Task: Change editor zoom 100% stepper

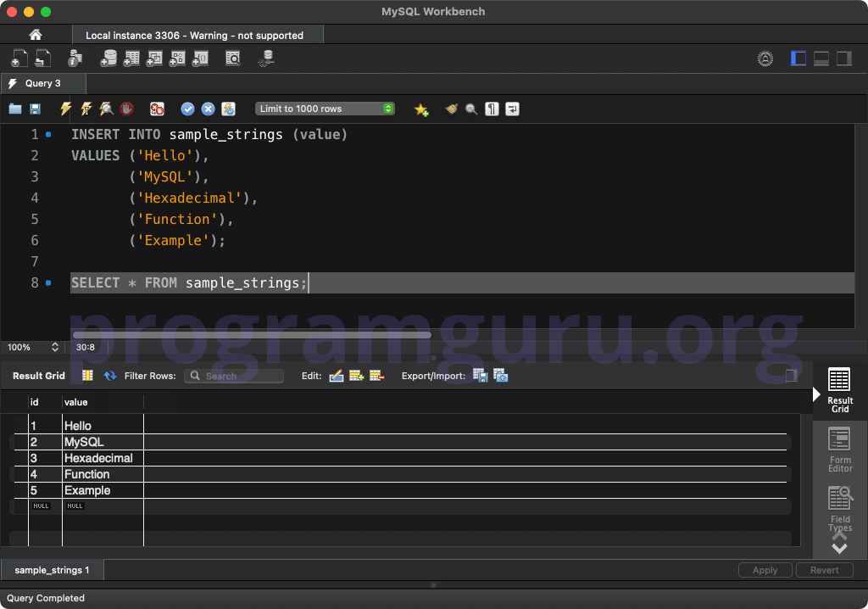Action: tap(55, 347)
